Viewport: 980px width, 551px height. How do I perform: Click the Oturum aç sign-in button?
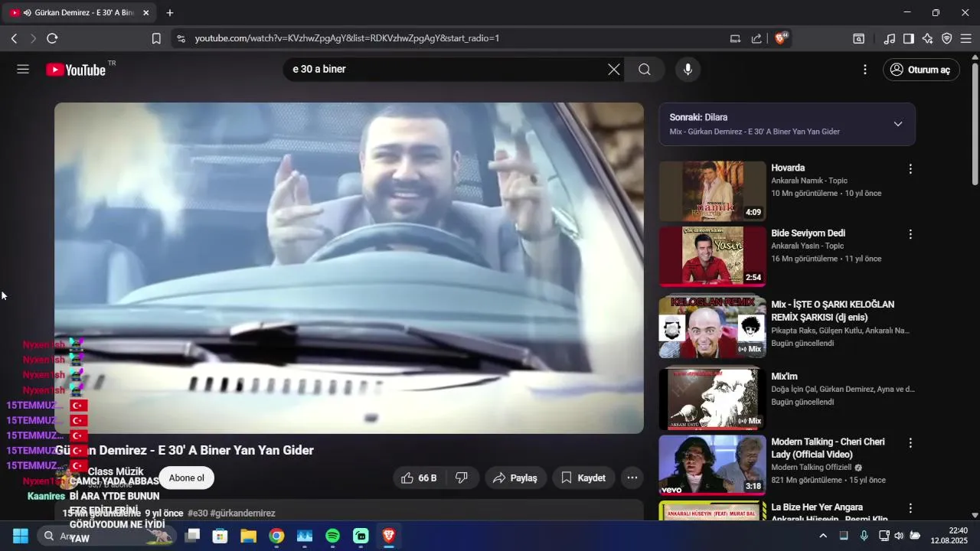921,70
